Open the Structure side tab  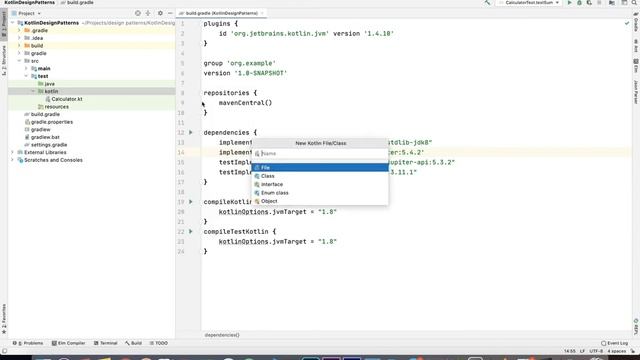click(x=4, y=60)
